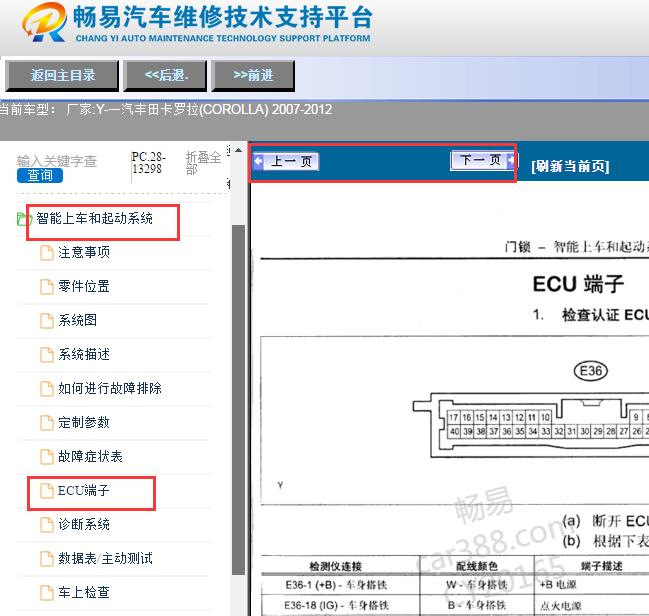The height and width of the screenshot is (616, 649).
Task: Click the E36 connector label
Action: pos(591,371)
